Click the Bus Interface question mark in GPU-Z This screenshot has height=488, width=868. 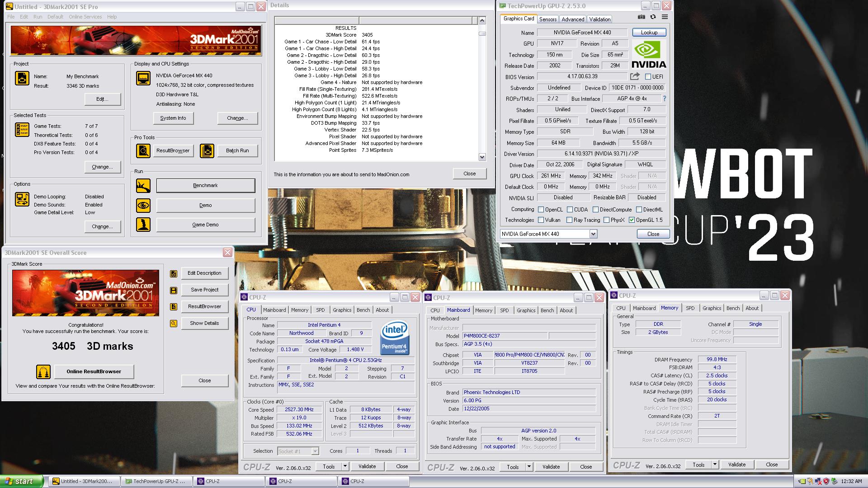pos(664,99)
